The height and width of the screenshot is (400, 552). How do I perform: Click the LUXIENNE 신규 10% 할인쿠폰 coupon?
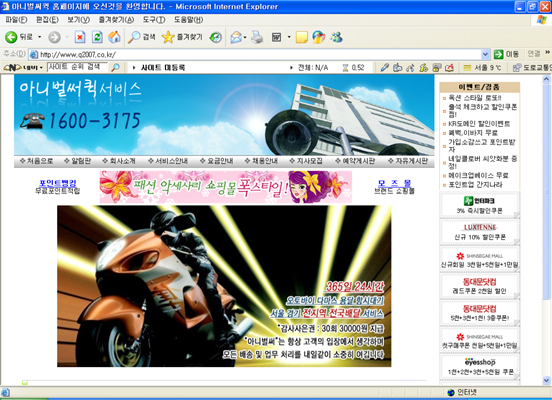pyautogui.click(x=479, y=232)
